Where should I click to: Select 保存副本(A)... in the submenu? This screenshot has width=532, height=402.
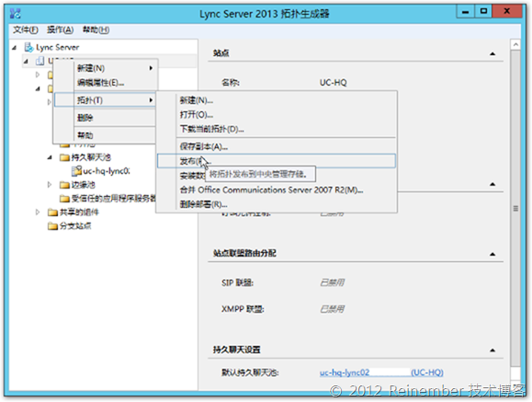pos(277,146)
